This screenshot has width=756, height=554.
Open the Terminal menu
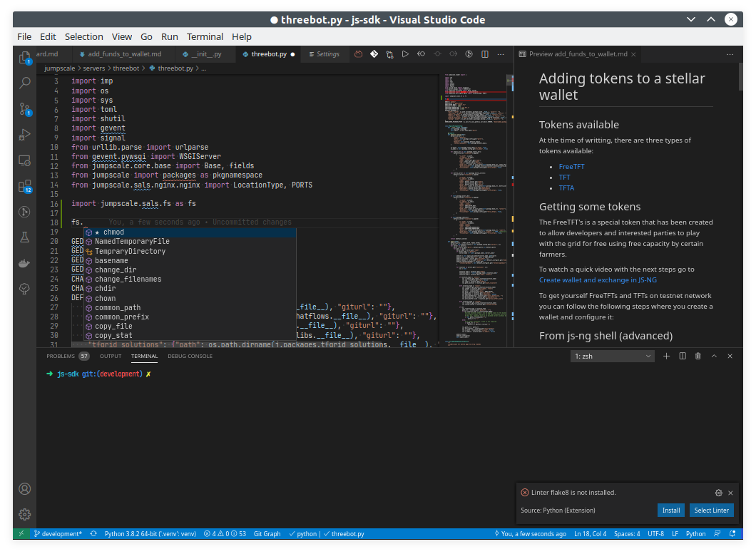tap(205, 36)
